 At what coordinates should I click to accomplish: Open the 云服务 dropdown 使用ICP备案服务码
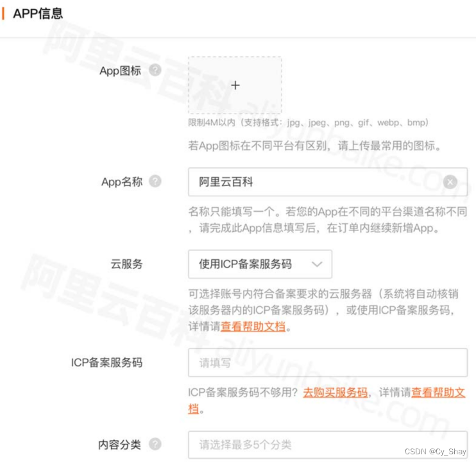point(260,264)
